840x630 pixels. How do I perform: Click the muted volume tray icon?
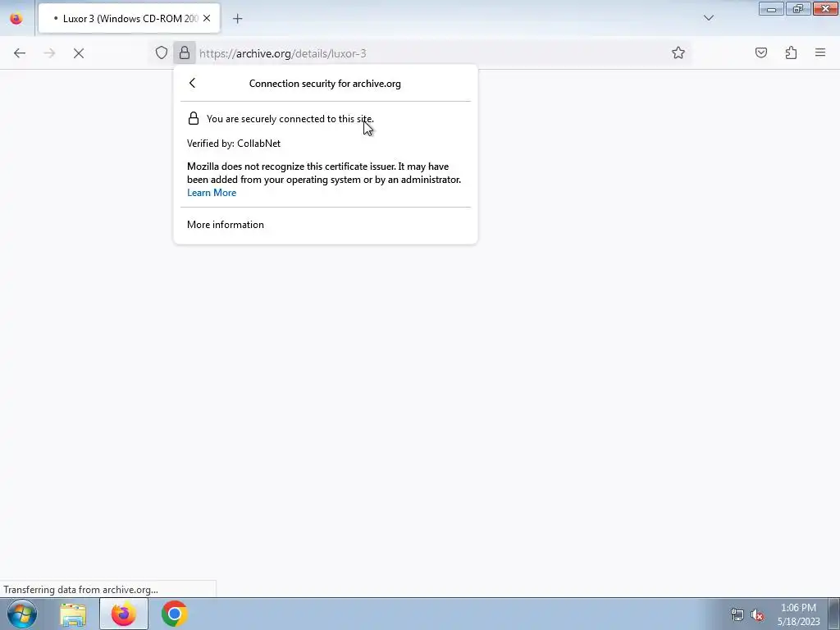click(757, 614)
